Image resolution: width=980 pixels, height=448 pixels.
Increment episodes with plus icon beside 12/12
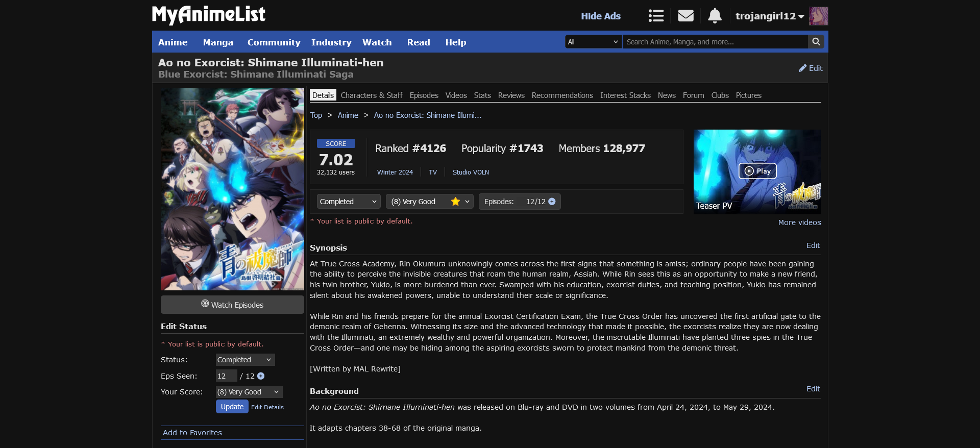point(552,202)
